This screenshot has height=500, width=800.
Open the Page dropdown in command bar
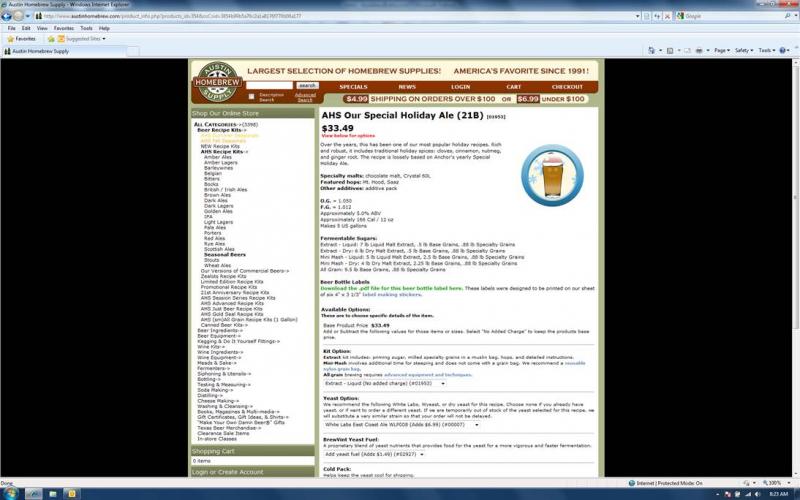point(721,51)
